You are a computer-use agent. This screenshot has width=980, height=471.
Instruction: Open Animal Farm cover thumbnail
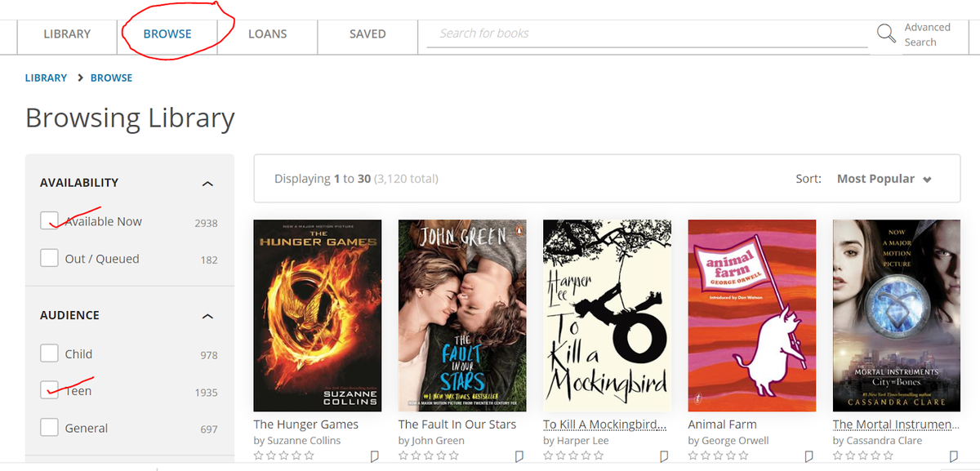tap(752, 315)
